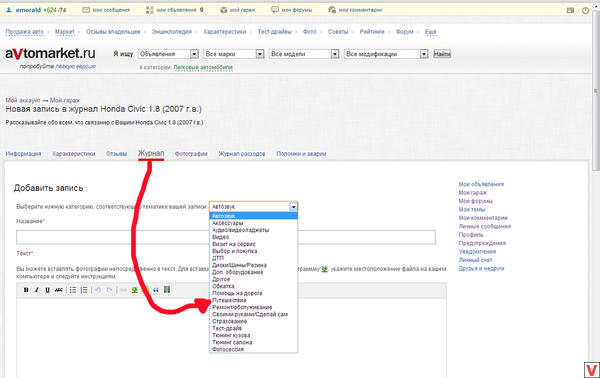Viewport: 600px width, 378px height.
Task: Select Автозвук in the category list
Action: click(x=253, y=216)
